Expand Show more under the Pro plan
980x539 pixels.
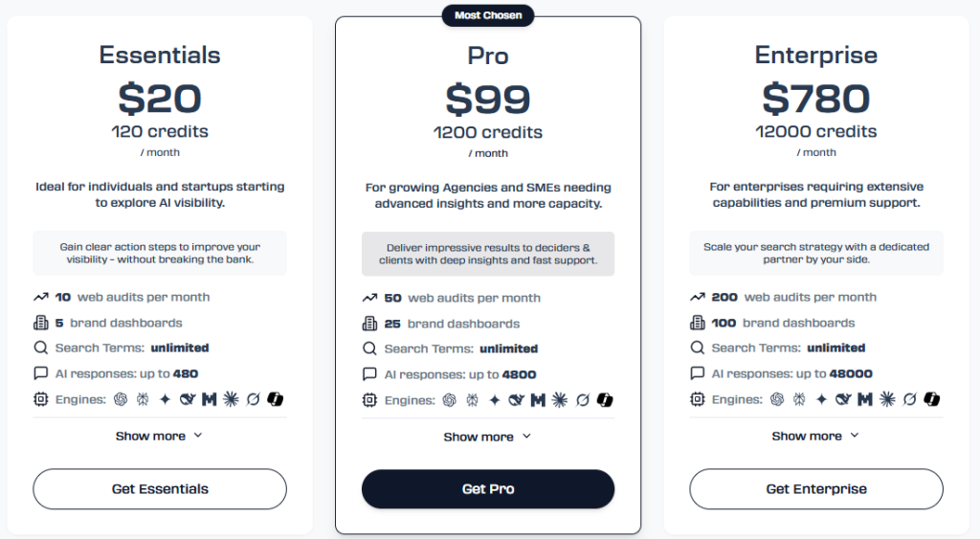click(x=487, y=437)
